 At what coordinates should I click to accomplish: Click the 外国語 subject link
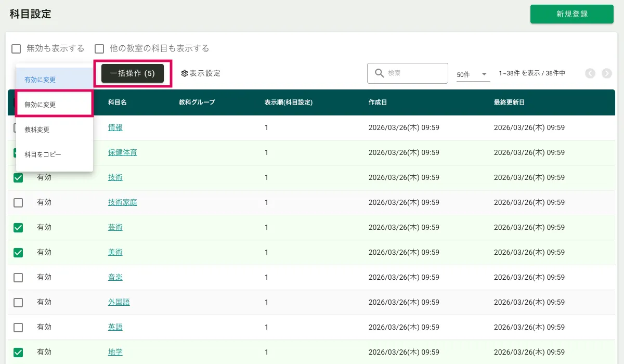119,302
